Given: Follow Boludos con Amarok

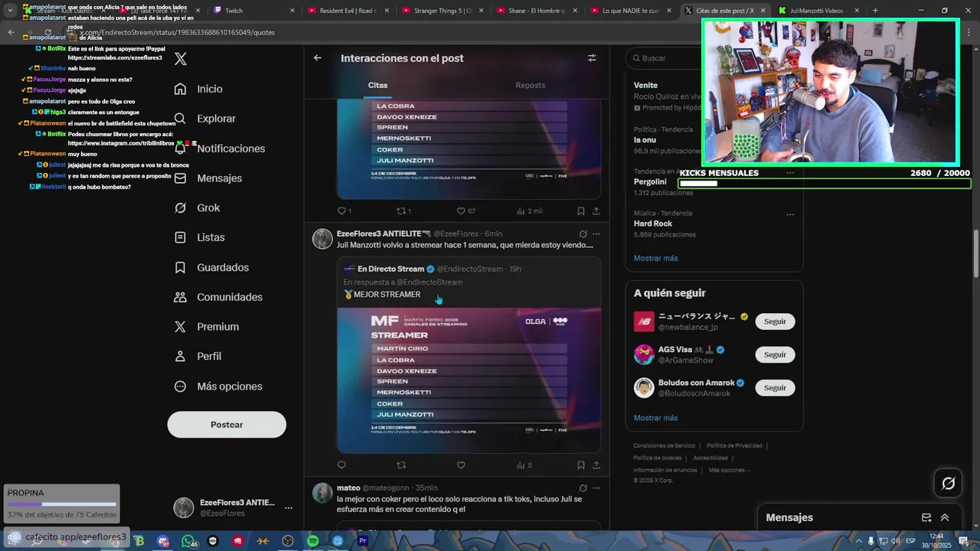Looking at the screenshot, I should (x=775, y=388).
